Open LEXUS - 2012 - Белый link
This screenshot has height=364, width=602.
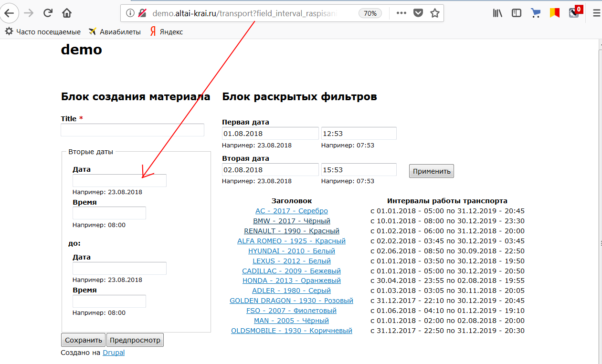[292, 261]
